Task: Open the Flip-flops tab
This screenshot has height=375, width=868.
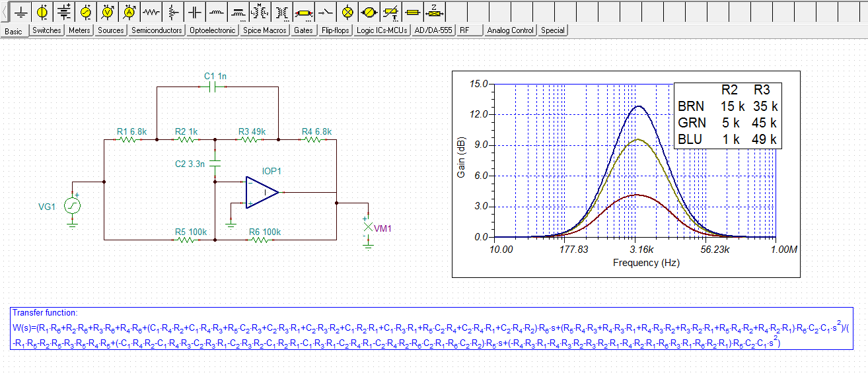Action: coord(336,30)
